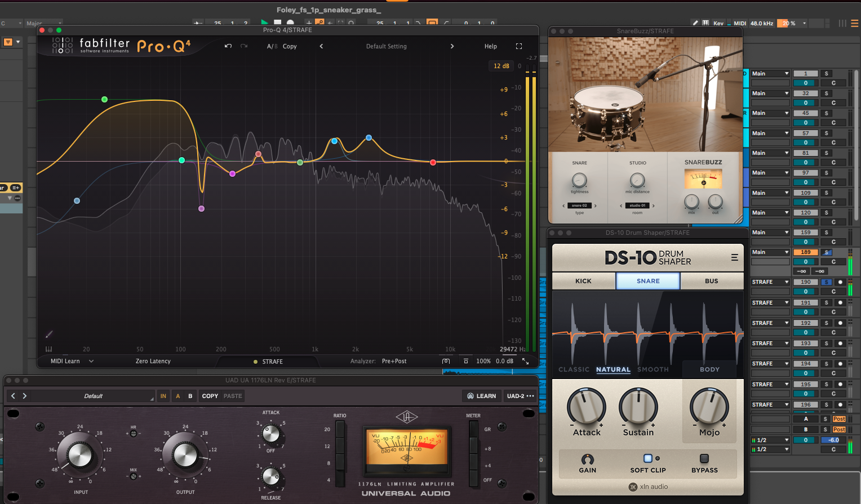Solo track 32
The width and height of the screenshot is (861, 504).
(826, 93)
